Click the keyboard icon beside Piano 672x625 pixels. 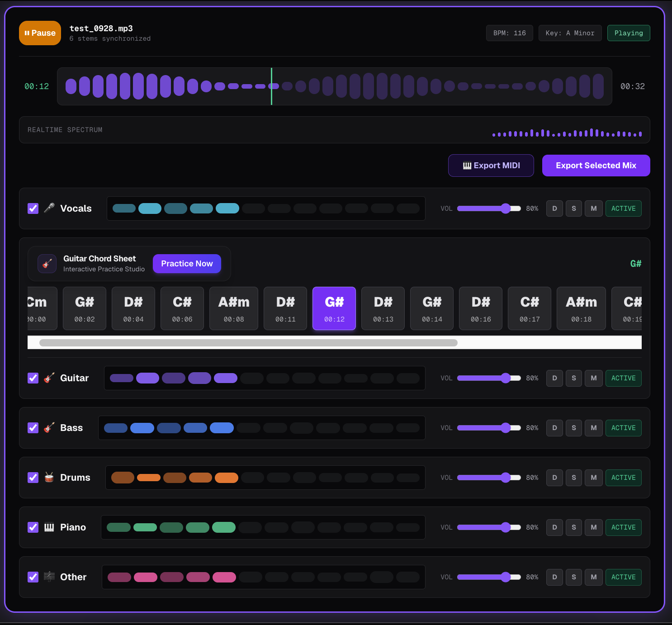(x=49, y=527)
